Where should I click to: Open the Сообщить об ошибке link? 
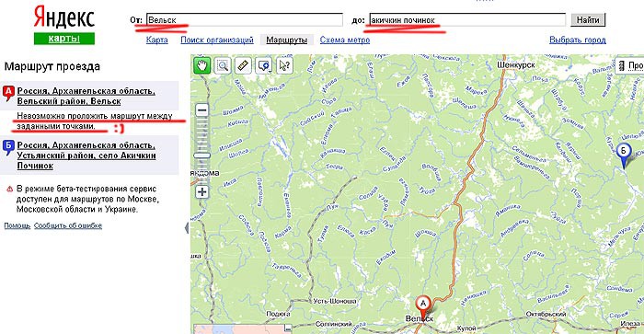pos(68,225)
